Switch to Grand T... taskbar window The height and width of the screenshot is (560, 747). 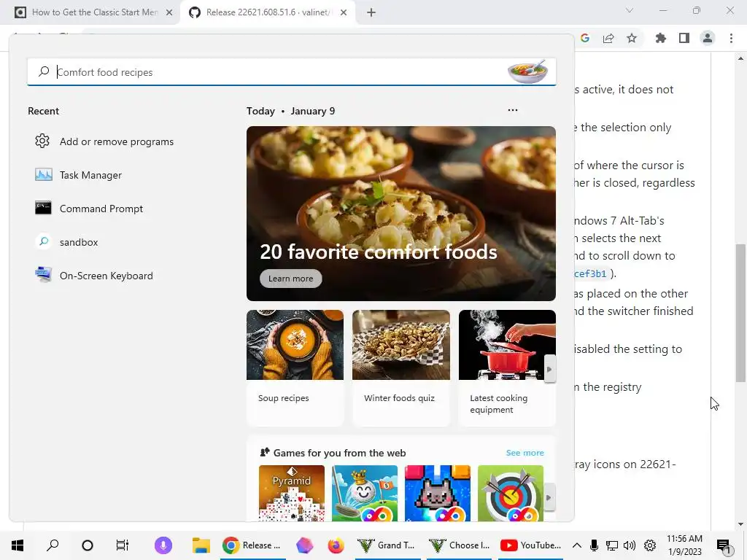[387, 545]
